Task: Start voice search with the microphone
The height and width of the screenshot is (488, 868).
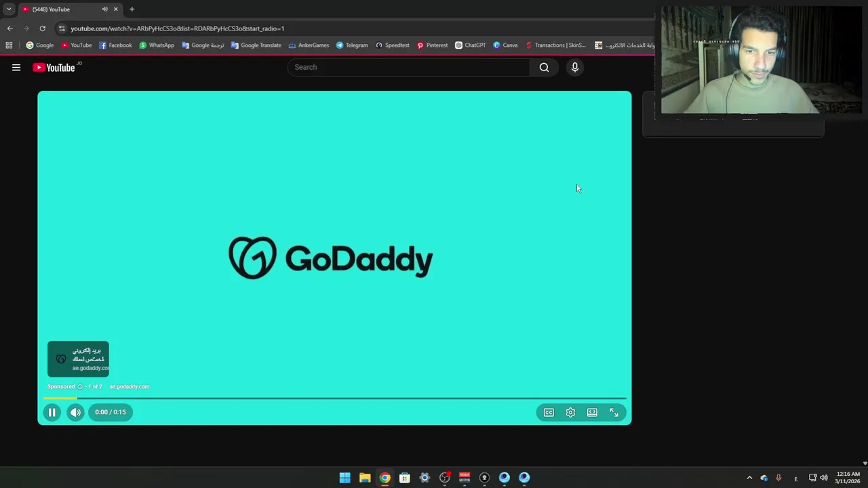Action: (x=575, y=67)
